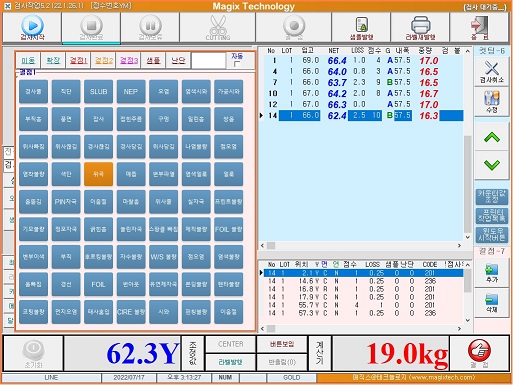
Task: Click the add (추가) plus icon
Action: (492, 270)
